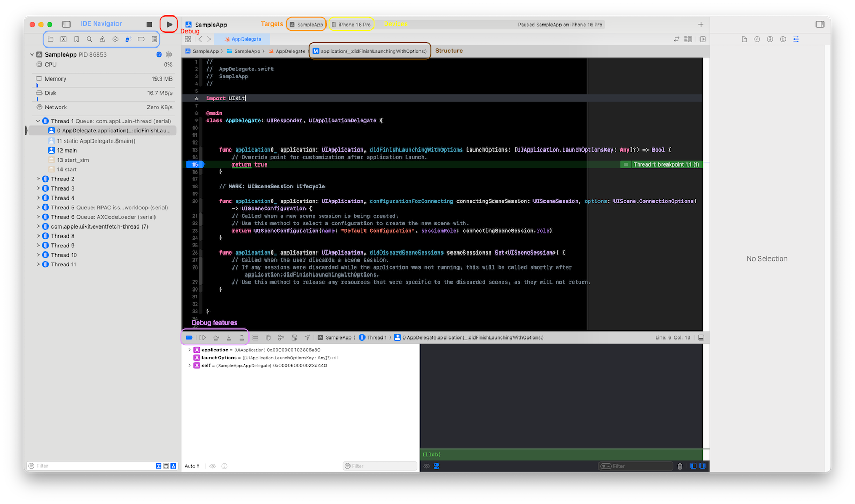Select the Debug navigator spray icon
Image resolution: width=855 pixels, height=504 pixels.
point(128,39)
